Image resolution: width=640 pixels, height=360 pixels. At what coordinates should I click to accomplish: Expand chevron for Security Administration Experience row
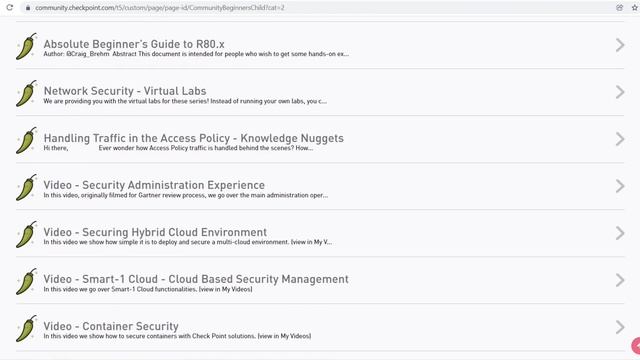(620, 186)
